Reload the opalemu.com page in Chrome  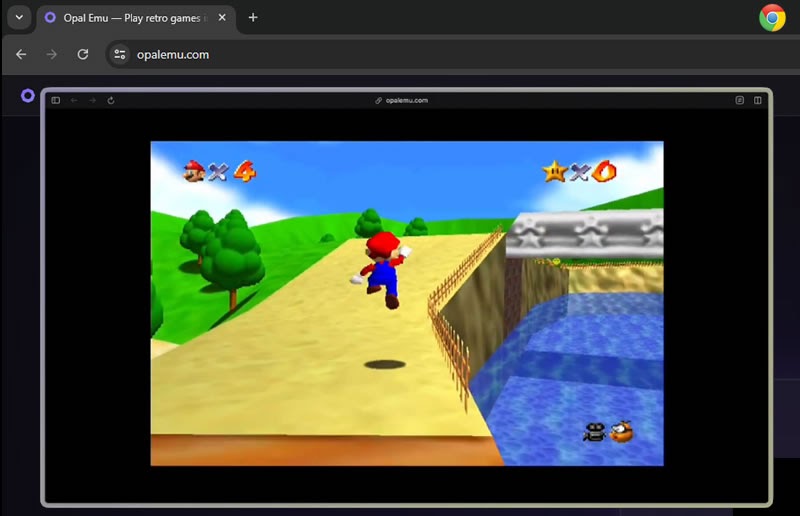tap(83, 54)
